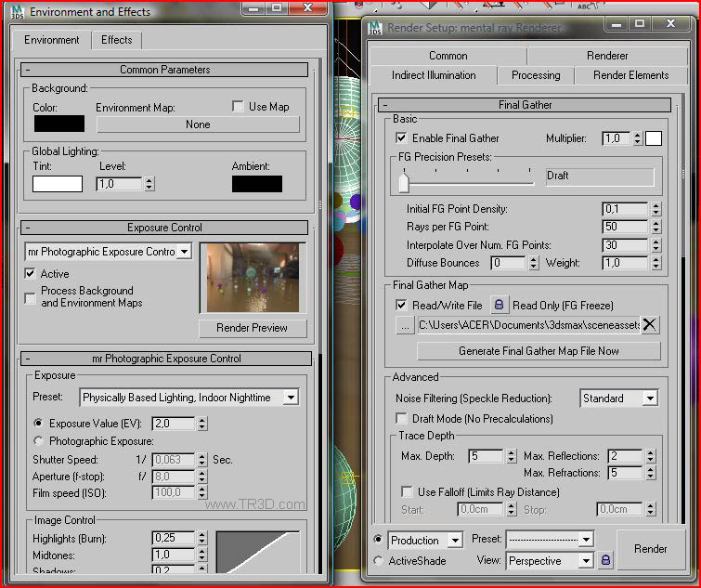
Task: Click the Interpolate Over Num. FG Points field
Action: (625, 245)
